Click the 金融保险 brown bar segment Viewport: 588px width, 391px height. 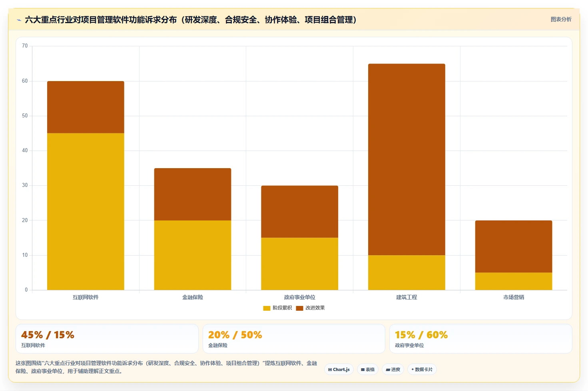[193, 194]
